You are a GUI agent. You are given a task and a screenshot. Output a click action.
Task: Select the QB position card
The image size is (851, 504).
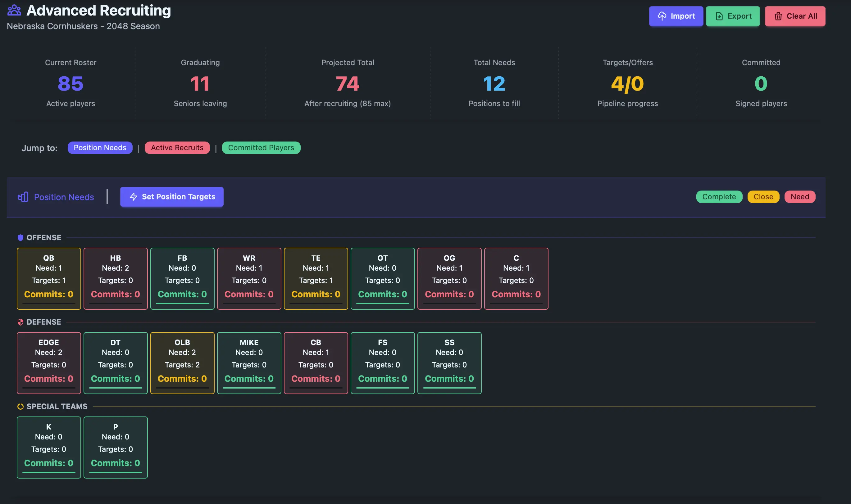point(48,278)
